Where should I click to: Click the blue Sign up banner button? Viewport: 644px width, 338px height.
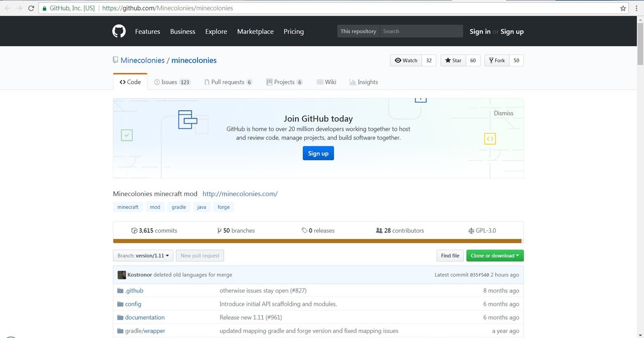coord(318,153)
